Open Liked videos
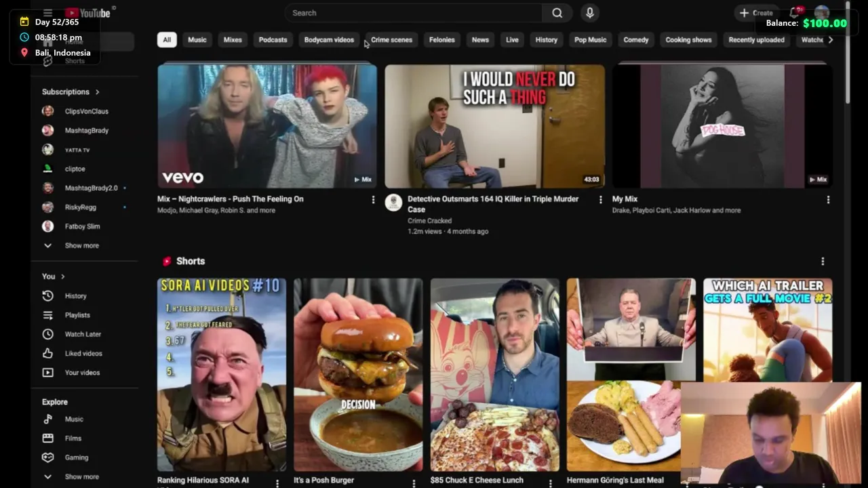The height and width of the screenshot is (488, 868). pyautogui.click(x=83, y=353)
